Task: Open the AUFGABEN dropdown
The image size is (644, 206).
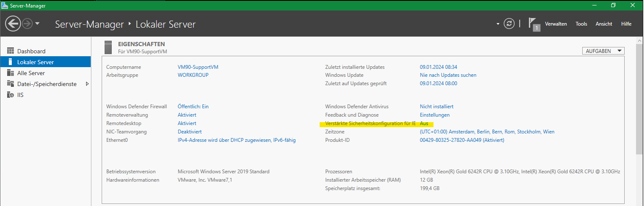Action: [603, 51]
